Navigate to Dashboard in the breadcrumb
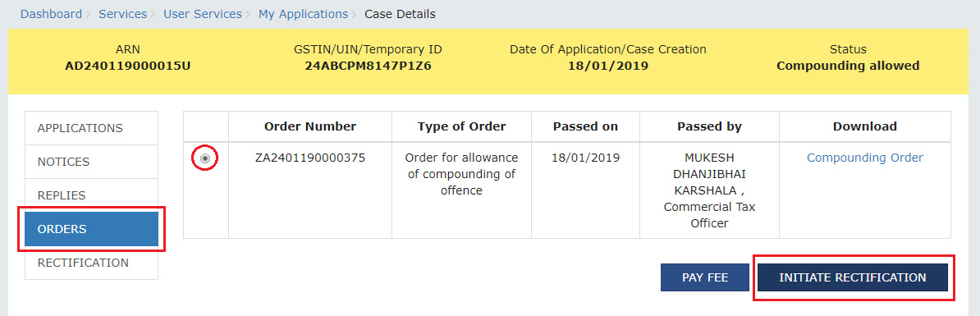Image resolution: width=980 pixels, height=316 pixels. coord(51,14)
